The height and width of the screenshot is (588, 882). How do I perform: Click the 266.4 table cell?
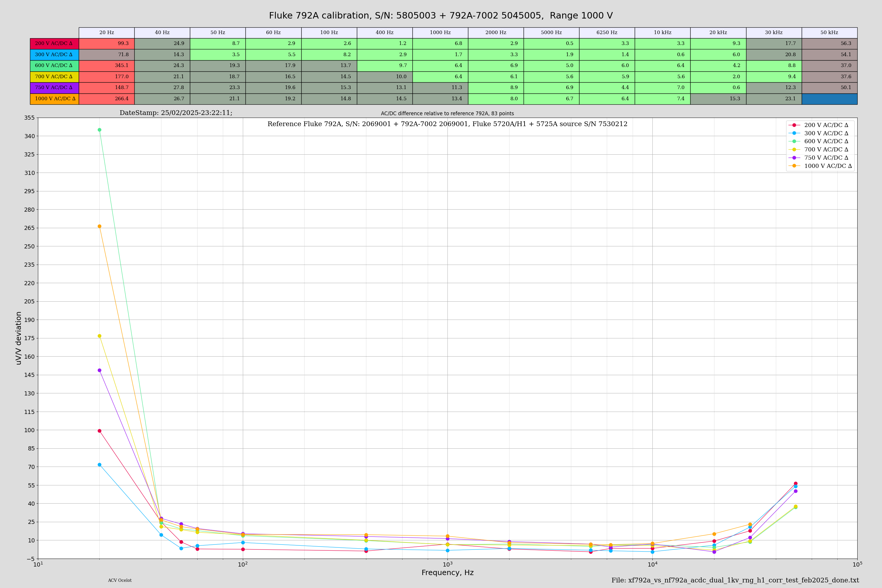(x=106, y=99)
